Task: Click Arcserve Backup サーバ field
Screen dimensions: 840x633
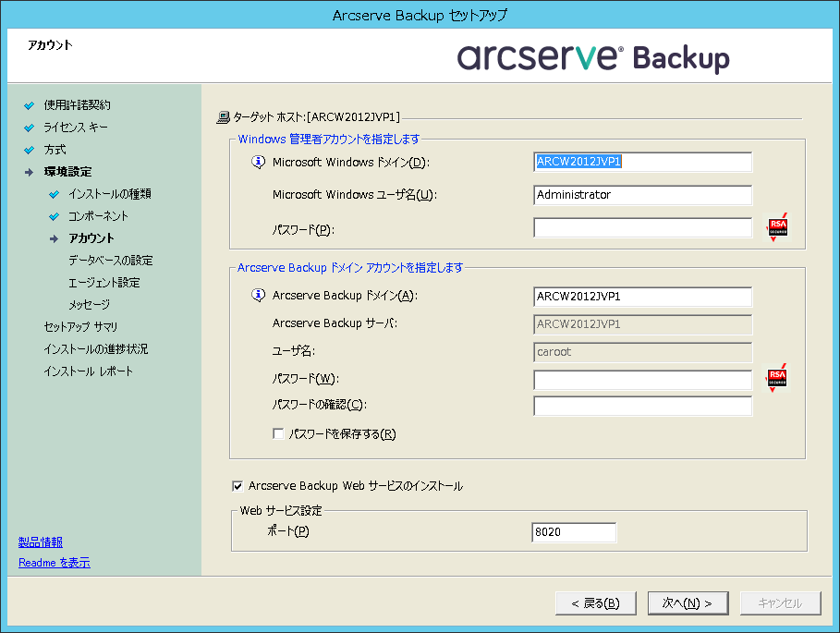Action: [643, 324]
